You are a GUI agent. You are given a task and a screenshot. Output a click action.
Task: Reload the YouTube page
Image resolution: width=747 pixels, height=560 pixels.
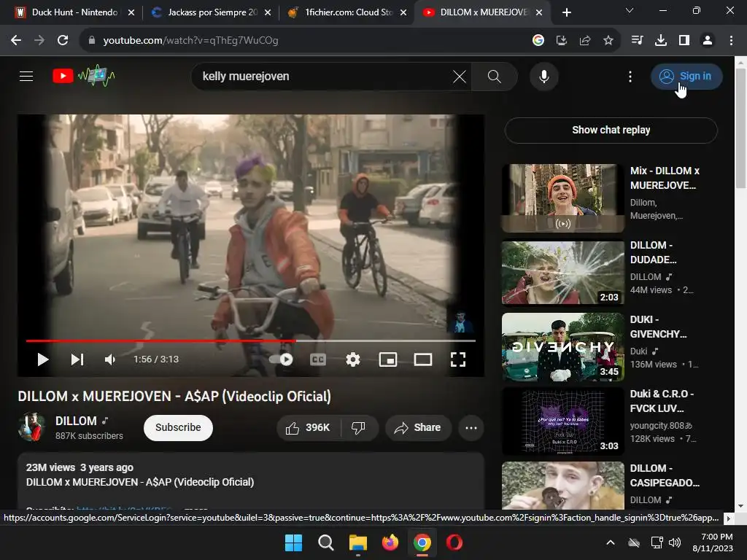coord(63,41)
